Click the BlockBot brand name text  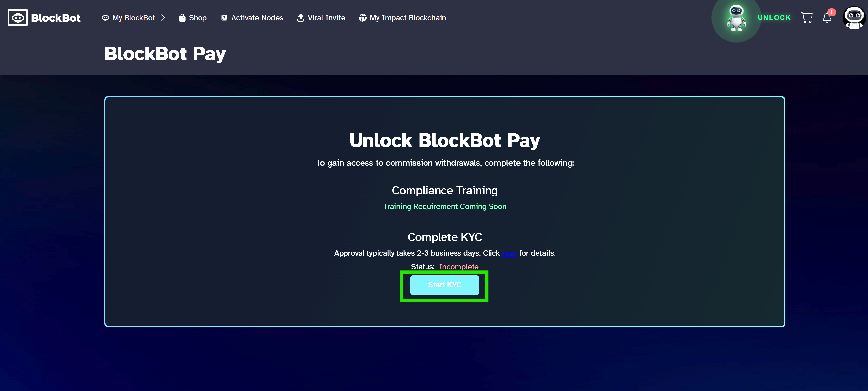(x=56, y=18)
